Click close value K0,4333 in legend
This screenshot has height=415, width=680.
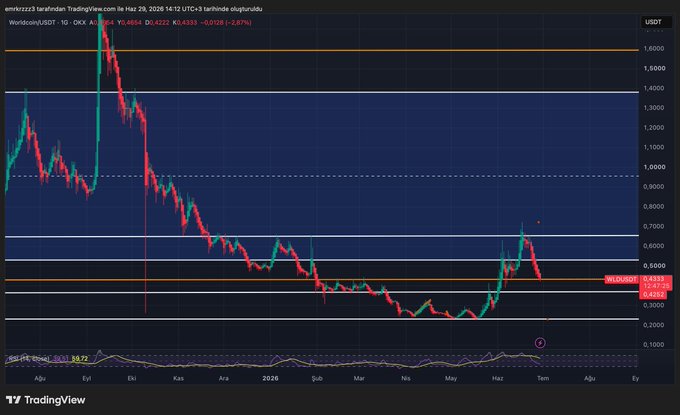coord(185,22)
